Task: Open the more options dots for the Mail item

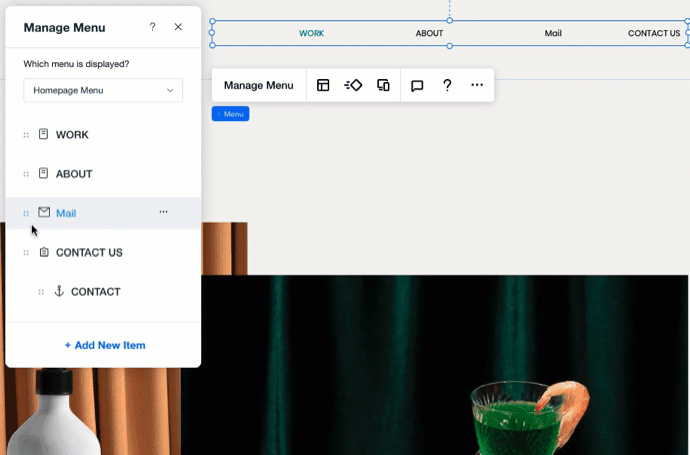Action: [x=163, y=212]
